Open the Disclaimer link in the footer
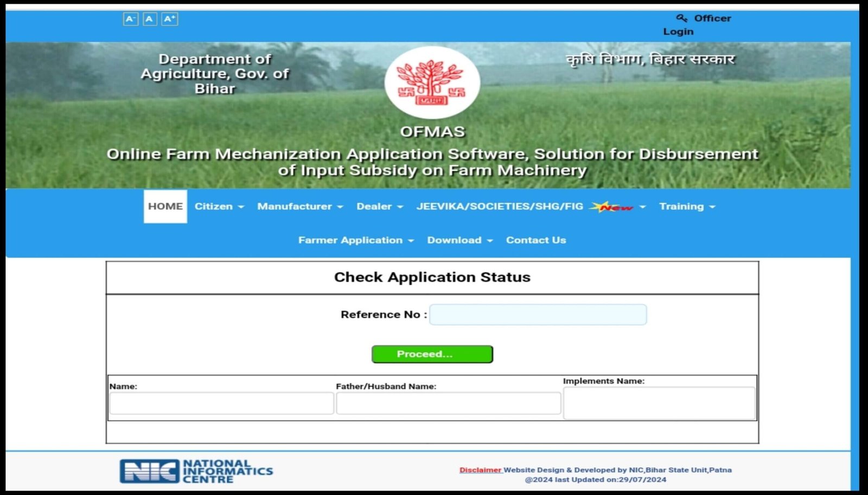 480,470
